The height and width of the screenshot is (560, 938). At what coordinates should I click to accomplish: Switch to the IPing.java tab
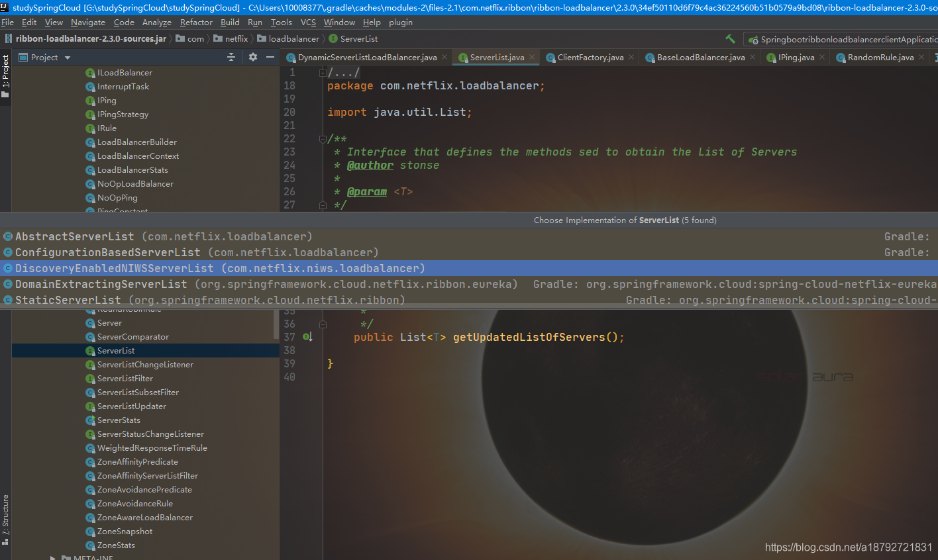tap(796, 58)
